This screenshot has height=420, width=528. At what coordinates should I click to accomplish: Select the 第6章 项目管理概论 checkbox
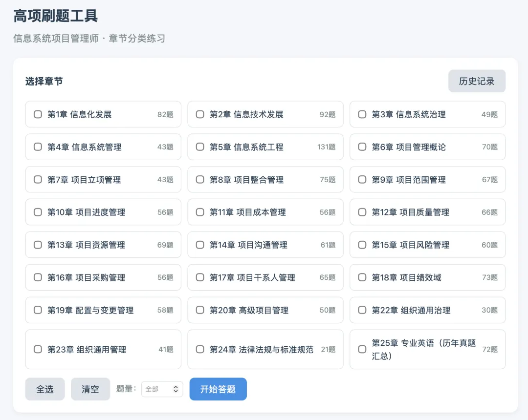[x=362, y=147]
